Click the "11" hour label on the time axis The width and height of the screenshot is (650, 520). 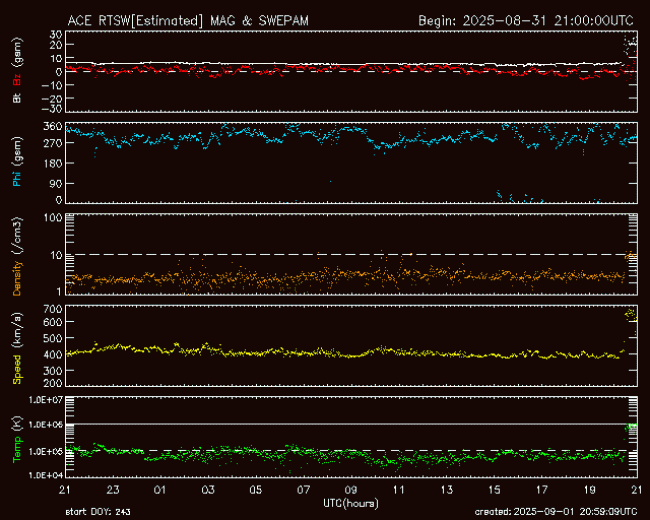pos(399,490)
